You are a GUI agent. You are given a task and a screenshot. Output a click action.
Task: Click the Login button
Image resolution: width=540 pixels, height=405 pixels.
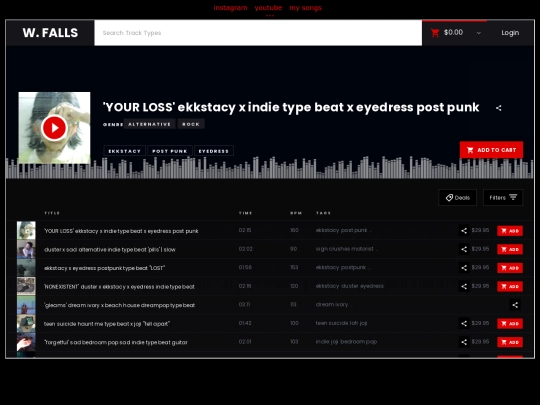point(510,33)
